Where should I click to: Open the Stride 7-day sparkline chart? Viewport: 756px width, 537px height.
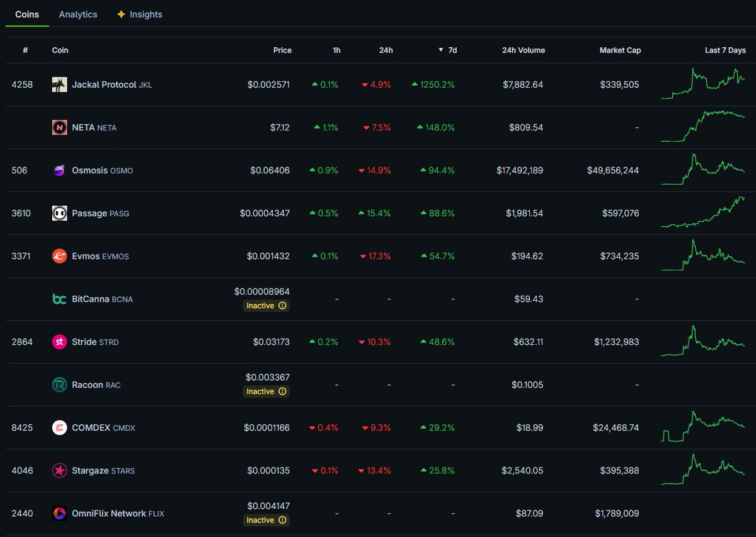[702, 340]
